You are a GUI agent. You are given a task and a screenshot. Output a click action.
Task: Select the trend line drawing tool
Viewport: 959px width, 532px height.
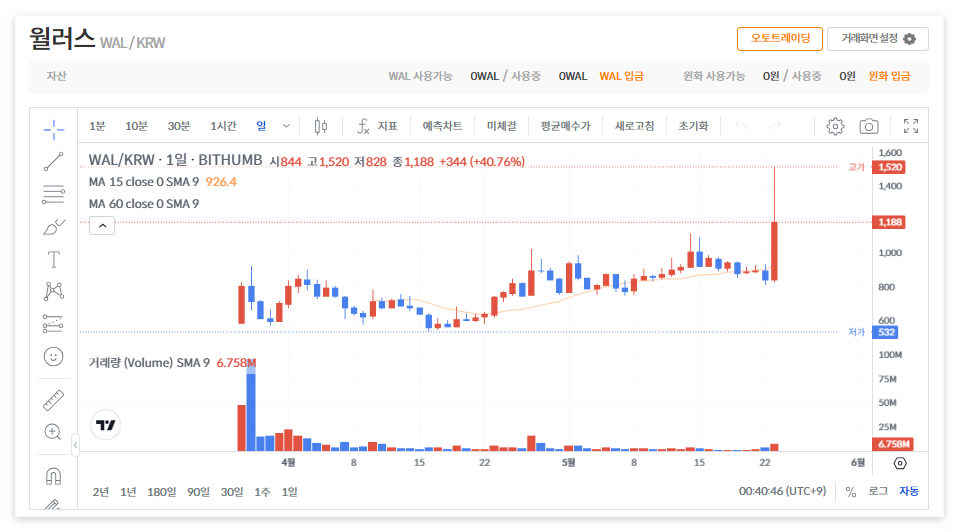click(54, 161)
